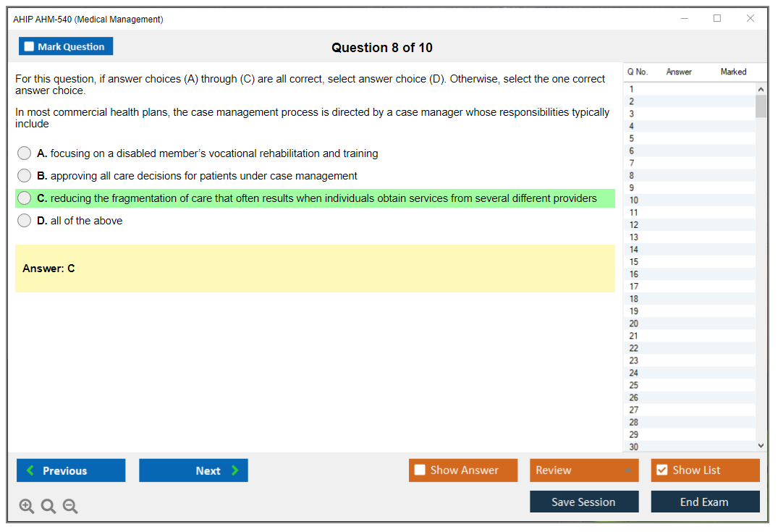The width and height of the screenshot is (778, 532).
Task: Click the zoom reset magnifier icon
Action: (x=48, y=507)
